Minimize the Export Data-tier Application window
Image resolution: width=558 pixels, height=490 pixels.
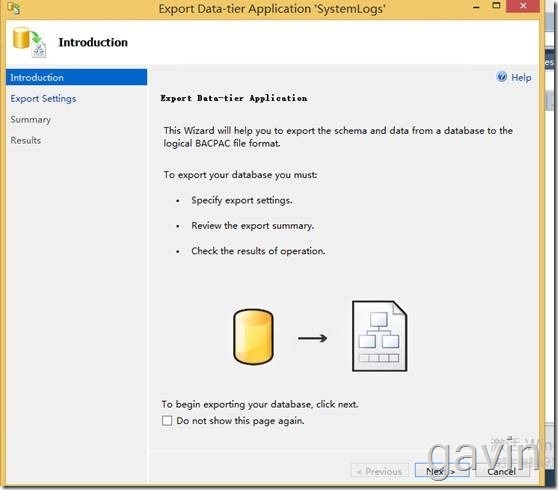coord(476,7)
